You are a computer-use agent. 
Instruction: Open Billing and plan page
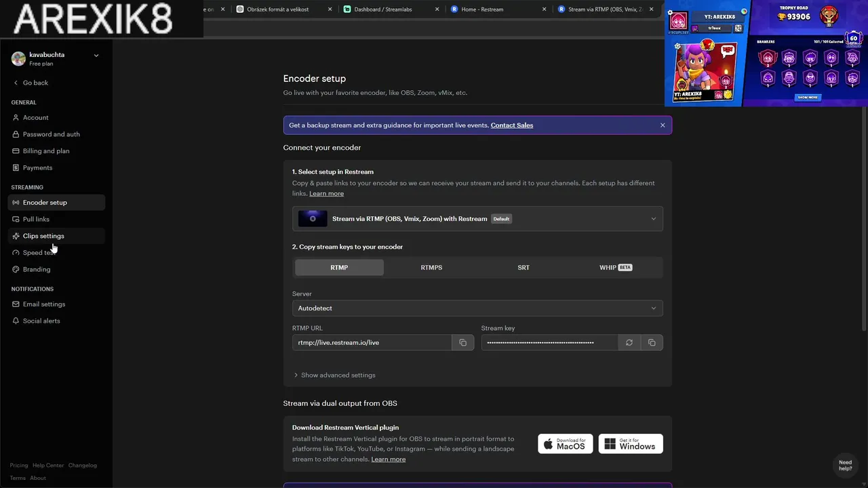[56, 151]
